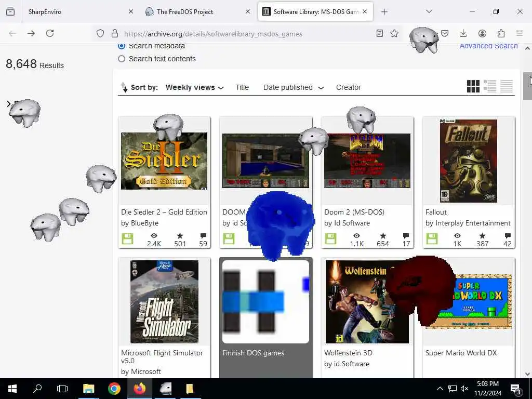Select the Search metadata radio button
Viewport: 532px width, 399px height.
(122, 46)
